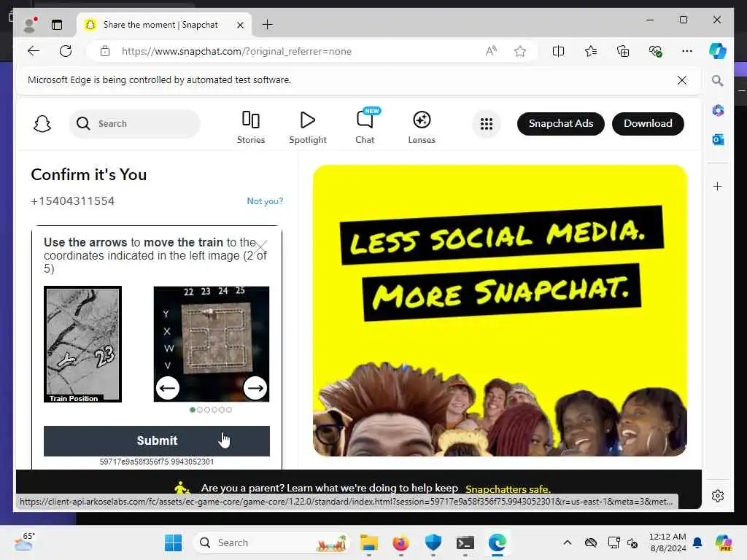The width and height of the screenshot is (747, 560).
Task: Open File Explorer from taskbar
Action: [x=368, y=542]
